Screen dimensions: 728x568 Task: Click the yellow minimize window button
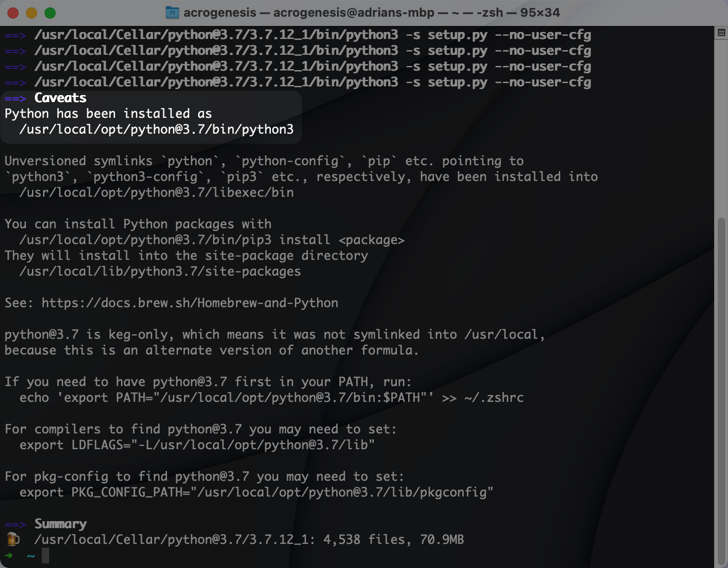click(32, 13)
